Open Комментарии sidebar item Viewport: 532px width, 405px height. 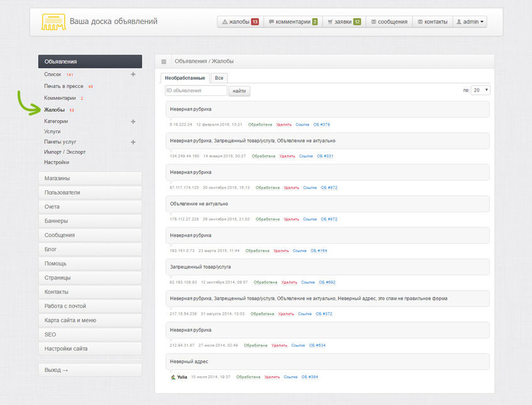point(60,98)
